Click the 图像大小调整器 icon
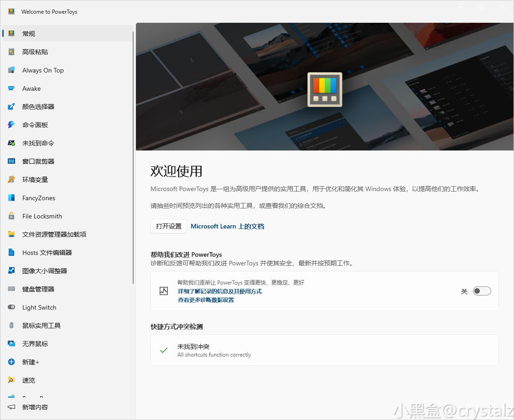Image resolution: width=514 pixels, height=420 pixels. point(11,271)
